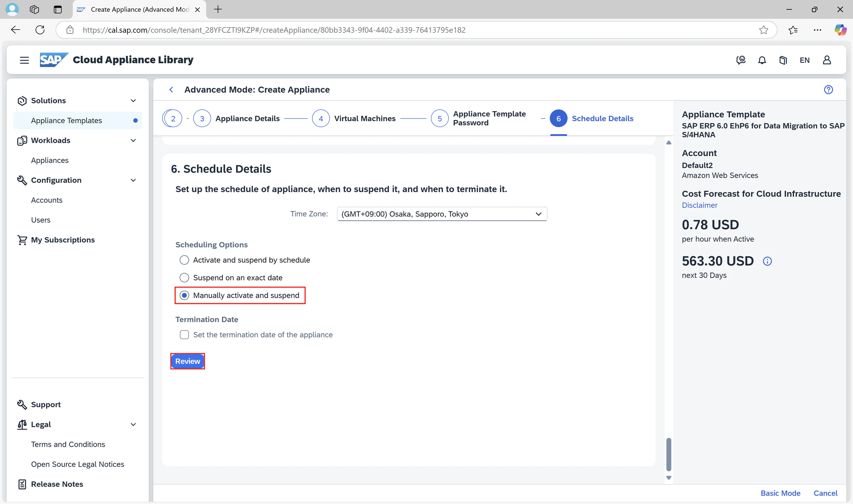Open Open Source Legal Notices
This screenshot has width=853, height=504.
(x=77, y=464)
